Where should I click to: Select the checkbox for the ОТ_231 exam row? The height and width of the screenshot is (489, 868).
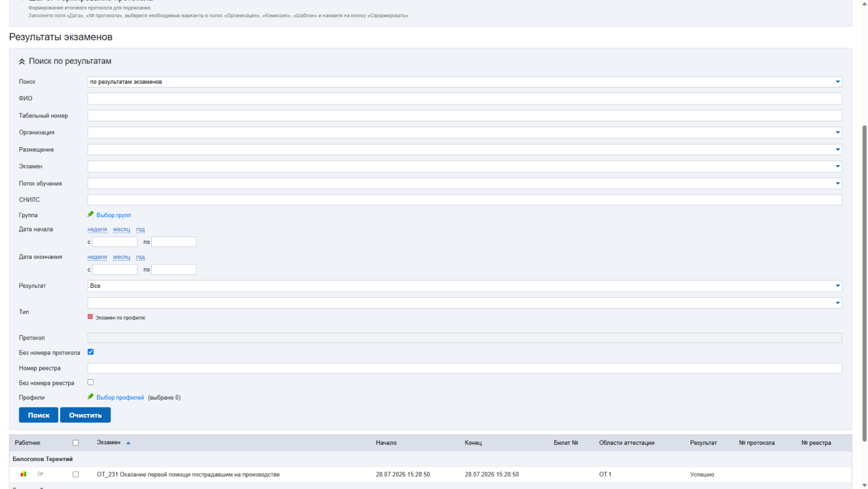(76, 474)
